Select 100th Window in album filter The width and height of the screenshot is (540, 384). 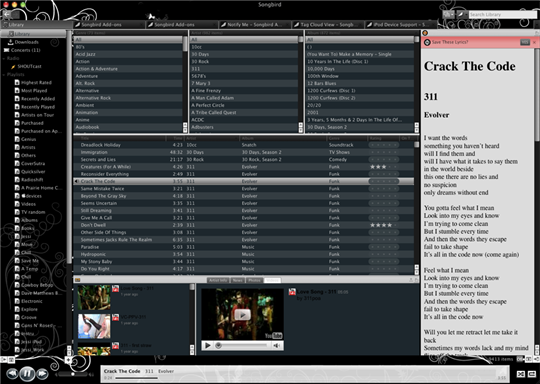[360, 76]
